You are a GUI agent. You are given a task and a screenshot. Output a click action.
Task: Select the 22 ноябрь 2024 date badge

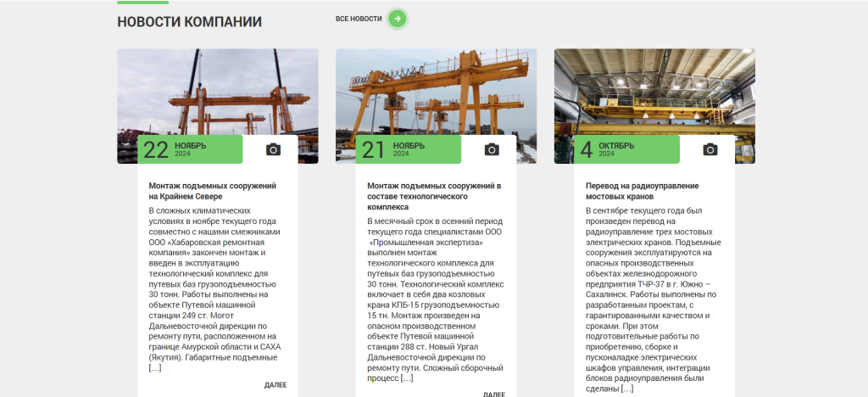190,149
